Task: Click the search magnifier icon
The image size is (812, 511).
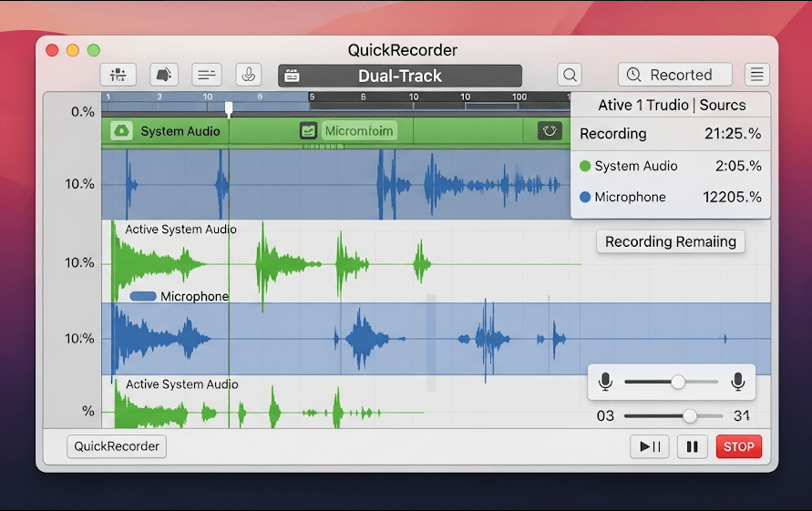Action: pyautogui.click(x=570, y=76)
